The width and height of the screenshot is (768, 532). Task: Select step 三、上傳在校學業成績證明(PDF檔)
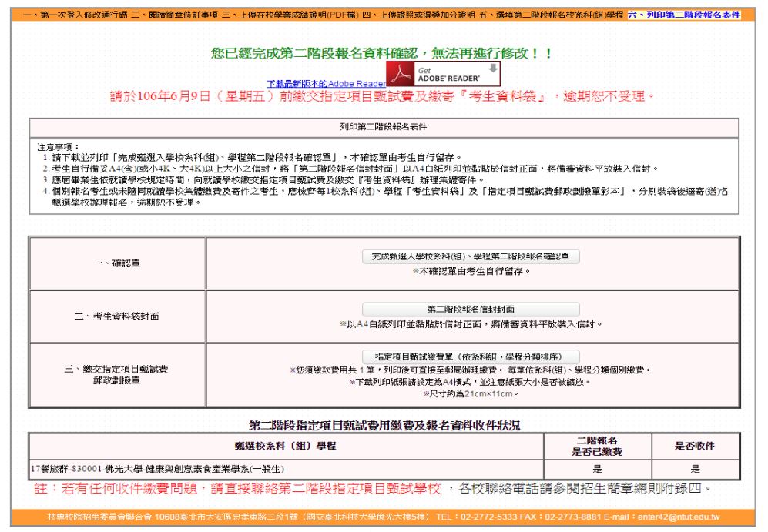click(x=290, y=15)
